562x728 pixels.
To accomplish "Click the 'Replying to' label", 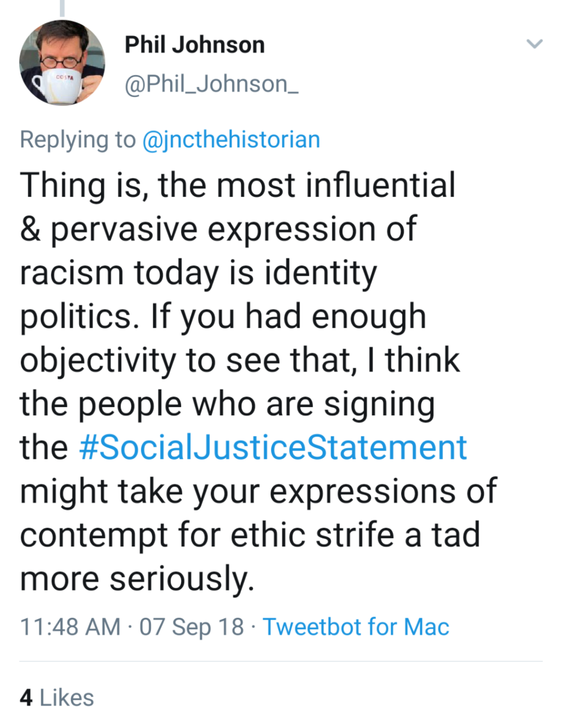I will 77,139.
